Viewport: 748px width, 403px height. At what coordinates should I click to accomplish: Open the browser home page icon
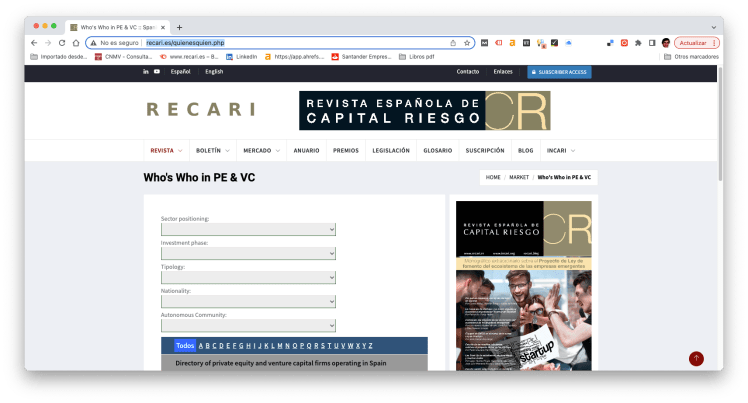pyautogui.click(x=76, y=43)
